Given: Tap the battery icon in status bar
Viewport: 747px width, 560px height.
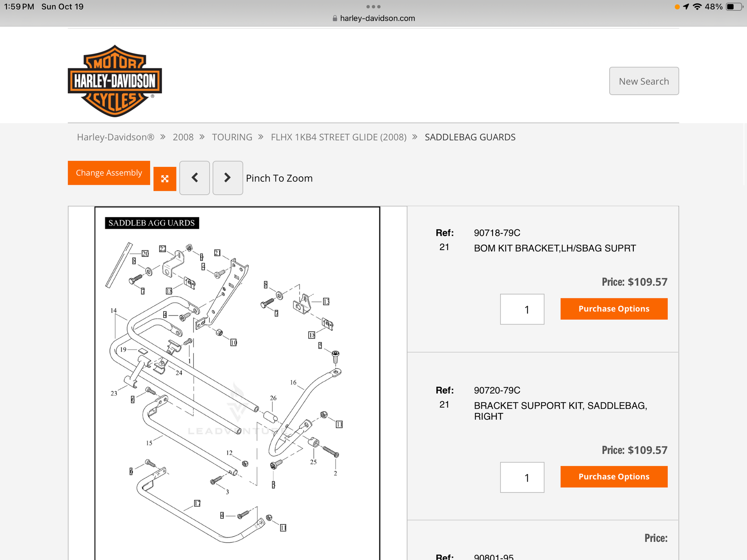Looking at the screenshot, I should pyautogui.click(x=734, y=7).
